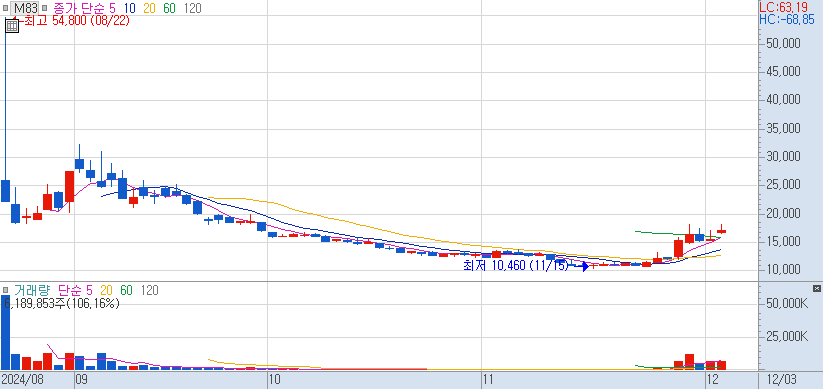Click the 10,000 price axis label
Viewport: 823px width, 389px height.
pos(783,270)
